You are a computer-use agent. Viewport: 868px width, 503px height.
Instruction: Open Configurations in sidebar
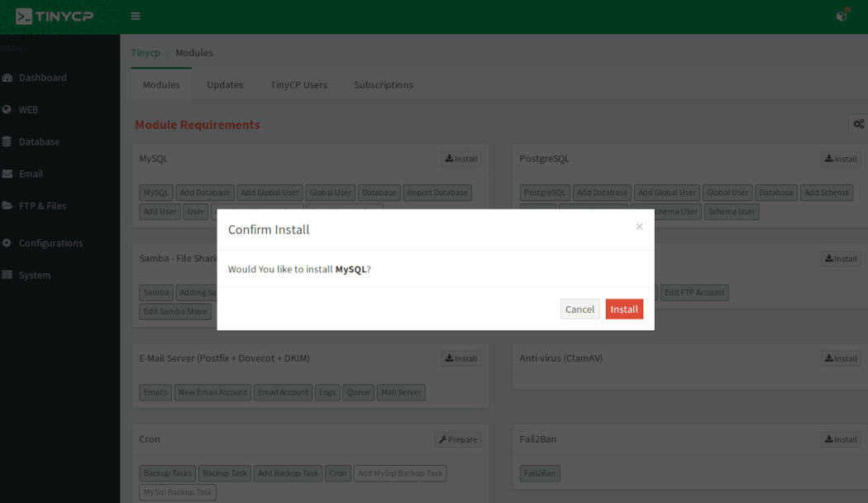point(51,242)
